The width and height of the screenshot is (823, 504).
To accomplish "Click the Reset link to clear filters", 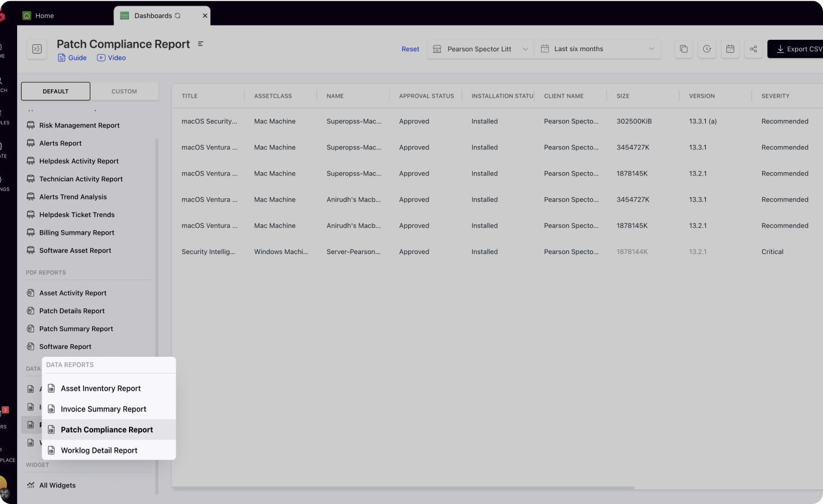I will pyautogui.click(x=410, y=49).
